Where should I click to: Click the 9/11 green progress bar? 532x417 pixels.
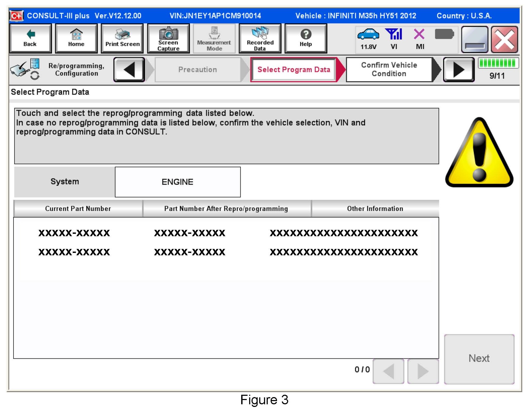498,63
